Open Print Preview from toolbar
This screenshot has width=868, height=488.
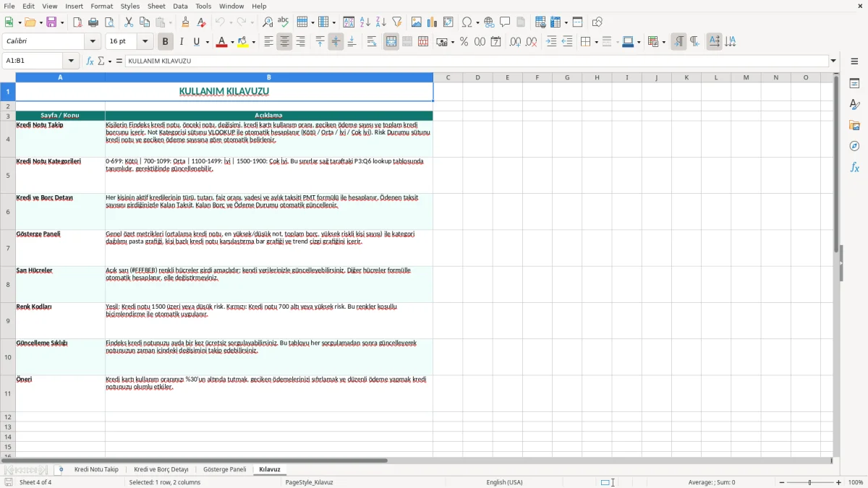coord(109,22)
